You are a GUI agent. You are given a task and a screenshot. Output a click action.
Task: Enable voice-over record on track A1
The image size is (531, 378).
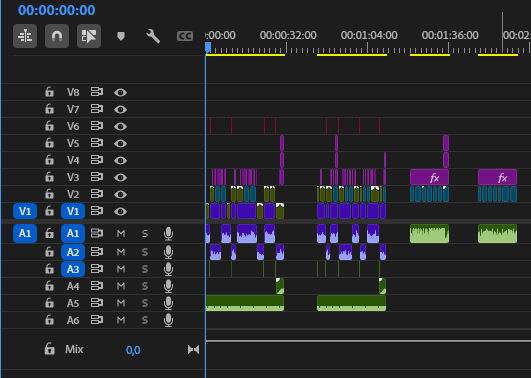[168, 234]
